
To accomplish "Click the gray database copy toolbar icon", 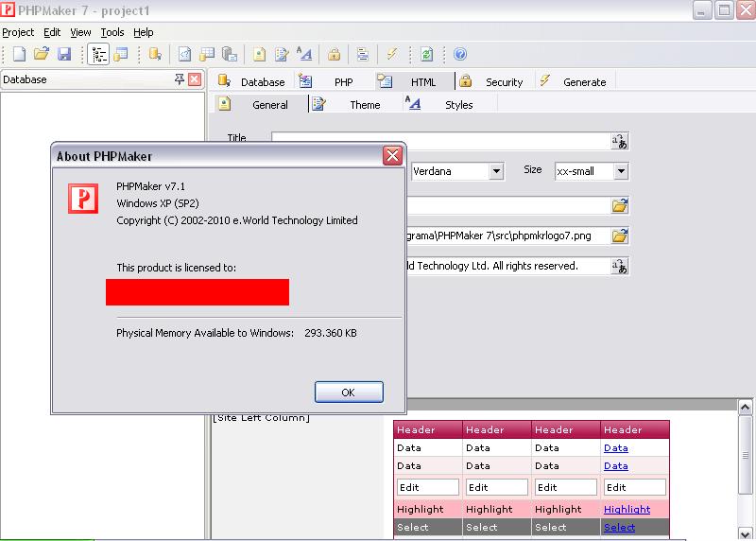I will click(229, 54).
